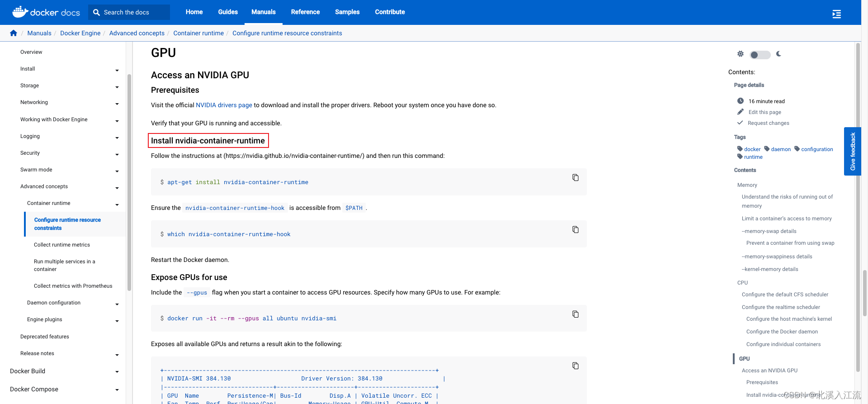868x404 pixels.
Task: Expand the Install section in sidebar
Action: [x=117, y=70]
